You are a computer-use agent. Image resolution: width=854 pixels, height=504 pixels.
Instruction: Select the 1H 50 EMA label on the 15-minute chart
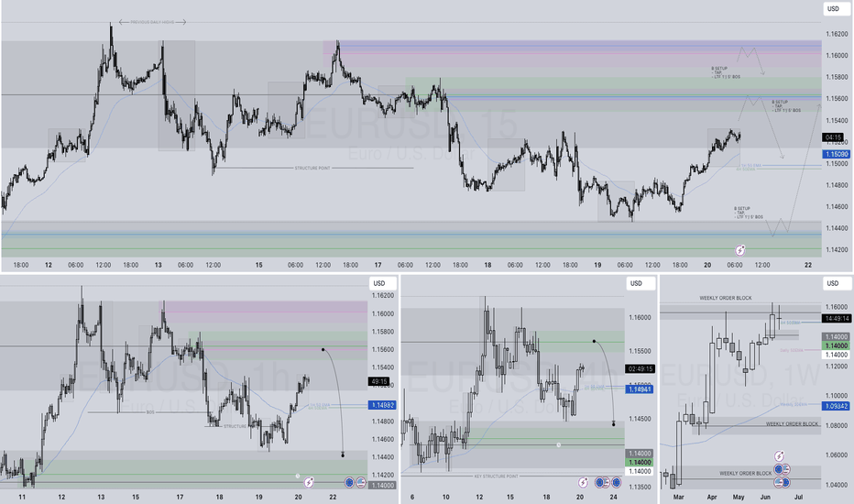pyautogui.click(x=751, y=165)
